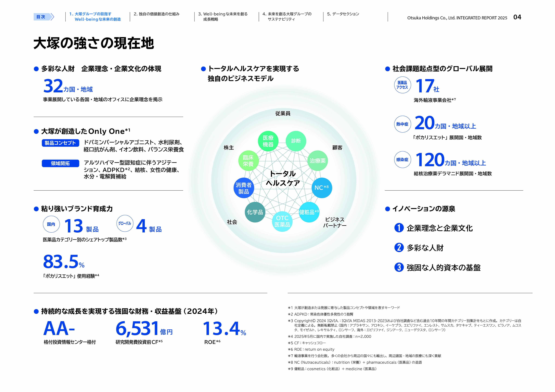Image resolution: width=555 pixels, height=392 pixels.
Task: Click numbered bullet 2 多彩な人財
Action: coord(419,248)
